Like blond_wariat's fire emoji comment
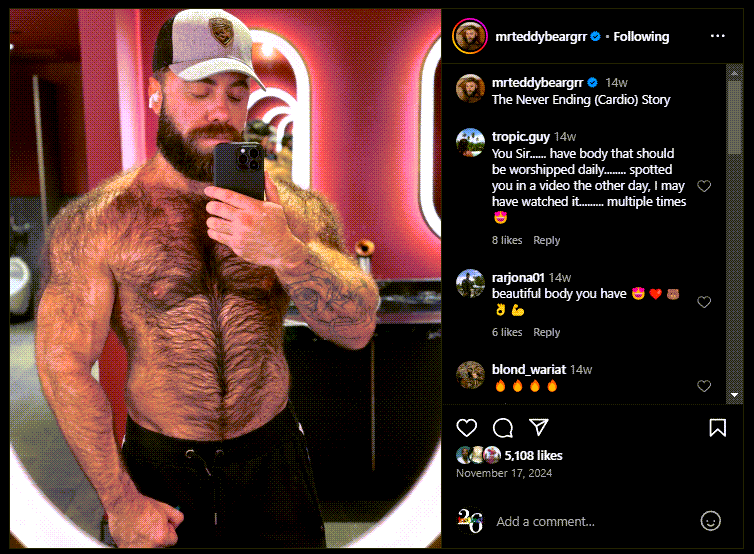The image size is (754, 554). pyautogui.click(x=704, y=386)
